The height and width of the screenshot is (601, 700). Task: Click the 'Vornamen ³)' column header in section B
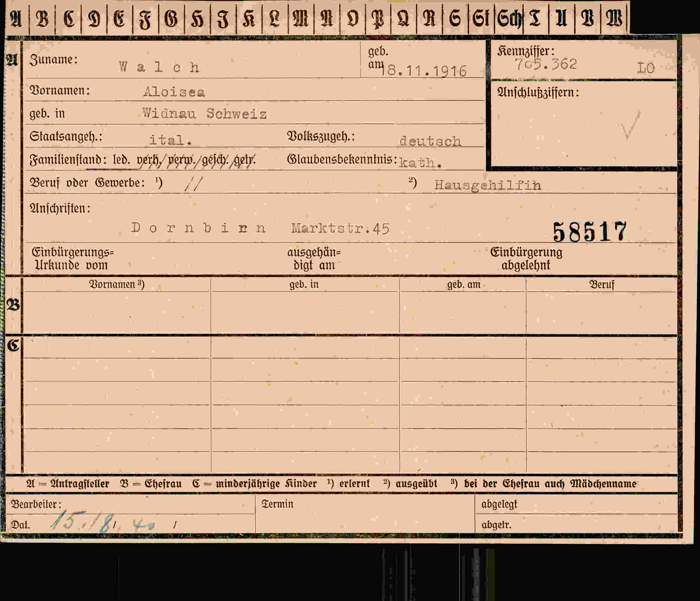click(x=117, y=284)
